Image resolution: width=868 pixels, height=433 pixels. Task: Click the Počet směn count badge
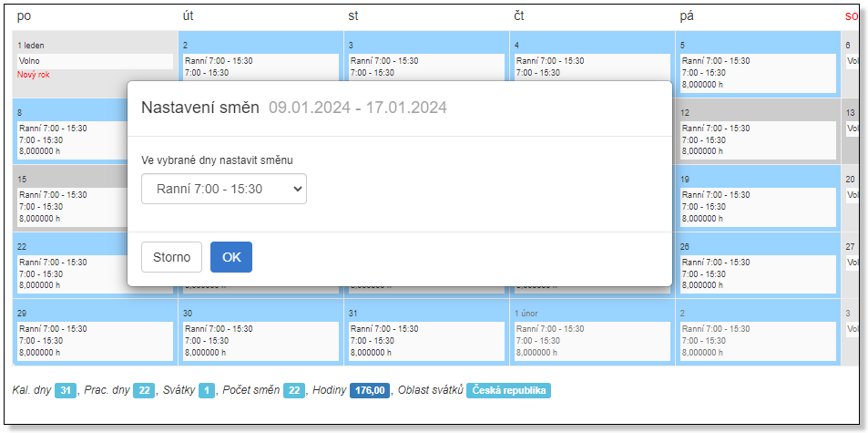click(293, 390)
